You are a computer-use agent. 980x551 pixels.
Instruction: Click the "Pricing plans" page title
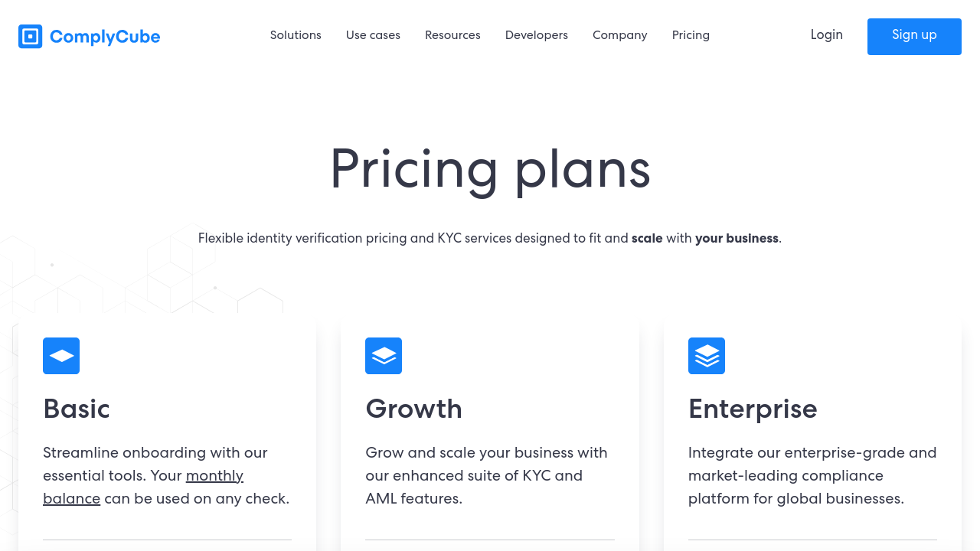[x=490, y=169]
